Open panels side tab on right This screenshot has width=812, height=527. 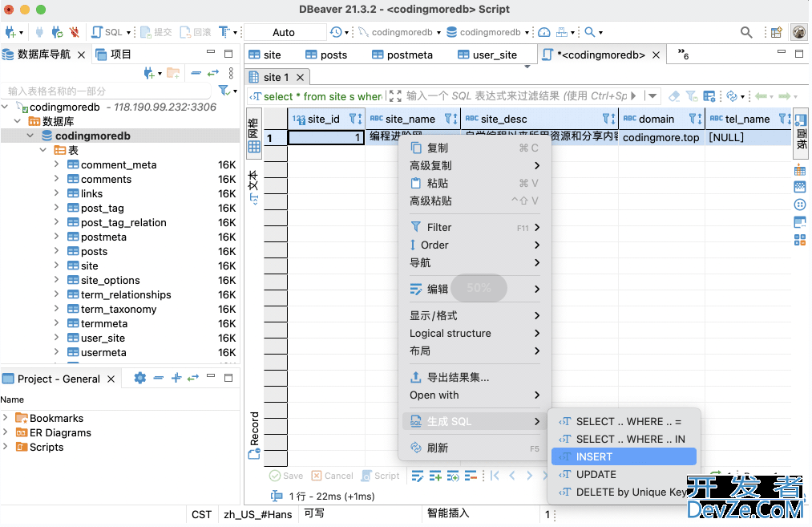click(801, 134)
